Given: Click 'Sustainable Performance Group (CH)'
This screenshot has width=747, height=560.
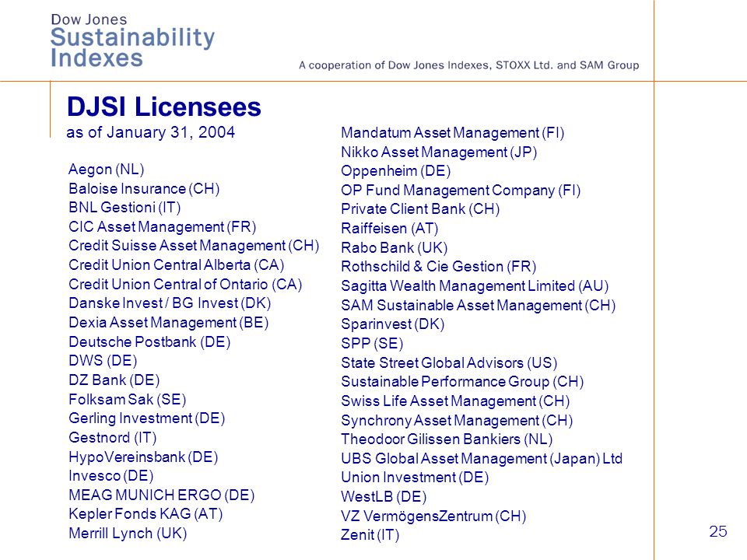Looking at the screenshot, I should pos(462,382).
